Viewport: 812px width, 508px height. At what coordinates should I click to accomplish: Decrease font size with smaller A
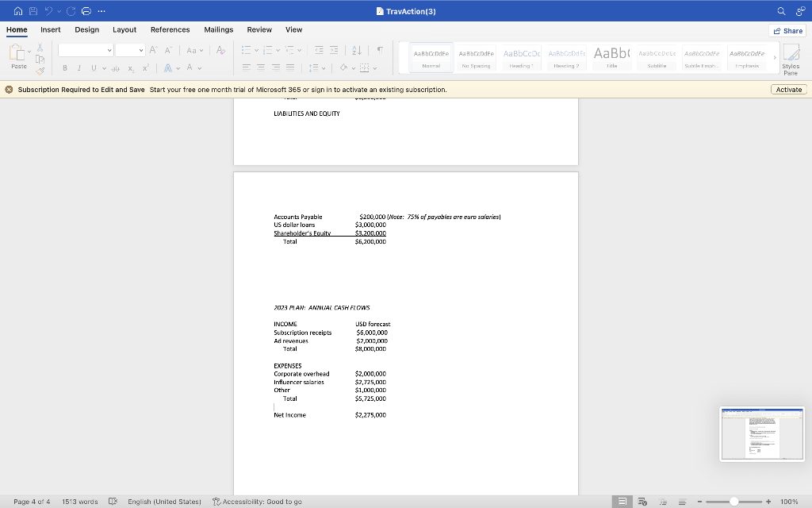click(x=168, y=50)
